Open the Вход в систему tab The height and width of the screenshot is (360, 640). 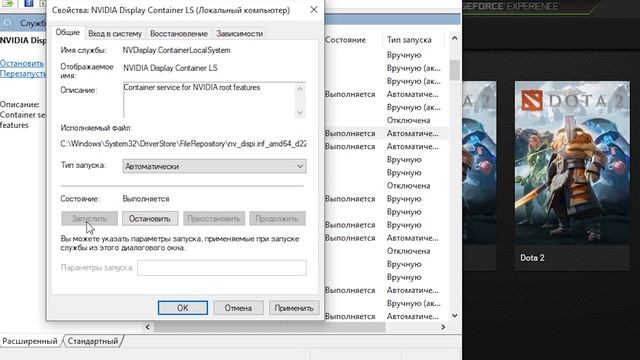pyautogui.click(x=115, y=34)
